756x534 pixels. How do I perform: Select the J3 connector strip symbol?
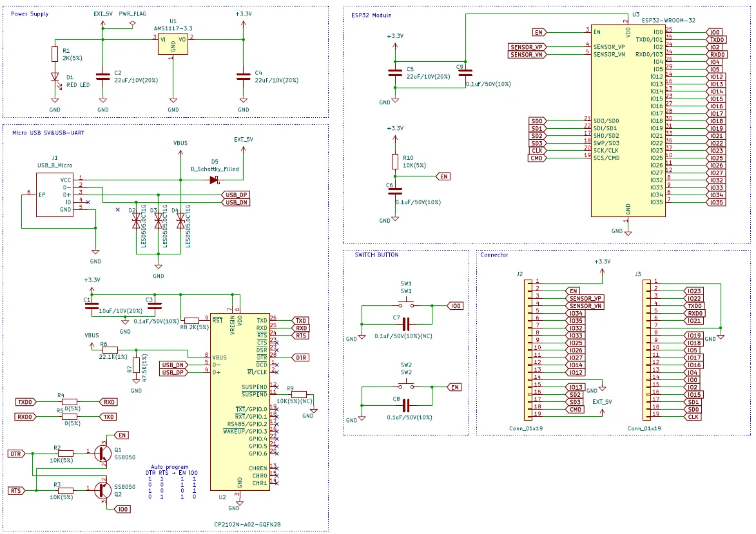point(646,350)
